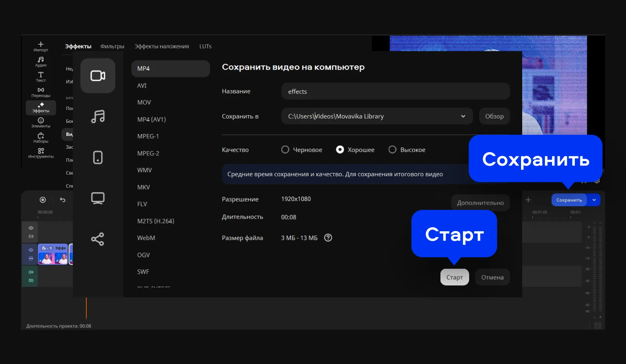Select the Высокое quality radio button
The width and height of the screenshot is (626, 364).
tap(392, 149)
